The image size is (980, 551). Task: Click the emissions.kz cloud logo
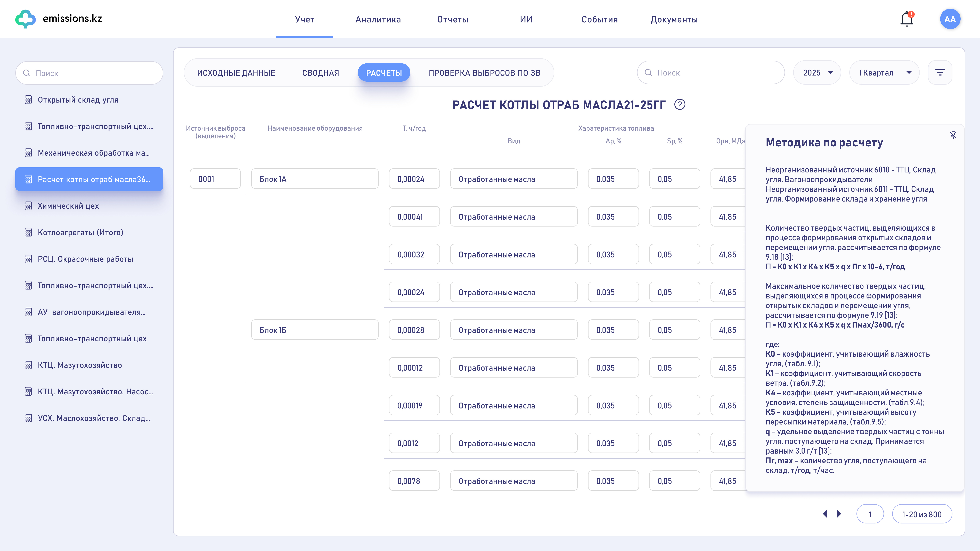click(x=26, y=19)
